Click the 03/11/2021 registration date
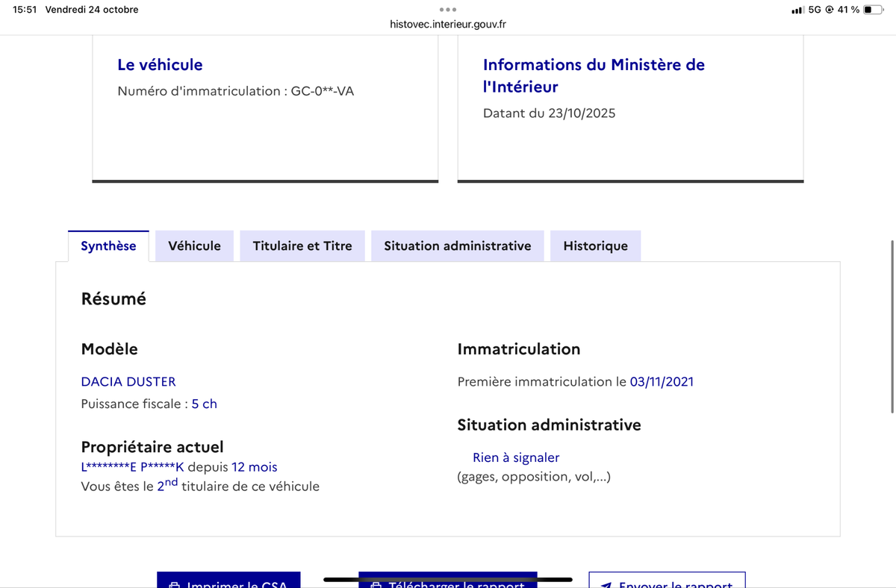The height and width of the screenshot is (588, 896). point(662,381)
